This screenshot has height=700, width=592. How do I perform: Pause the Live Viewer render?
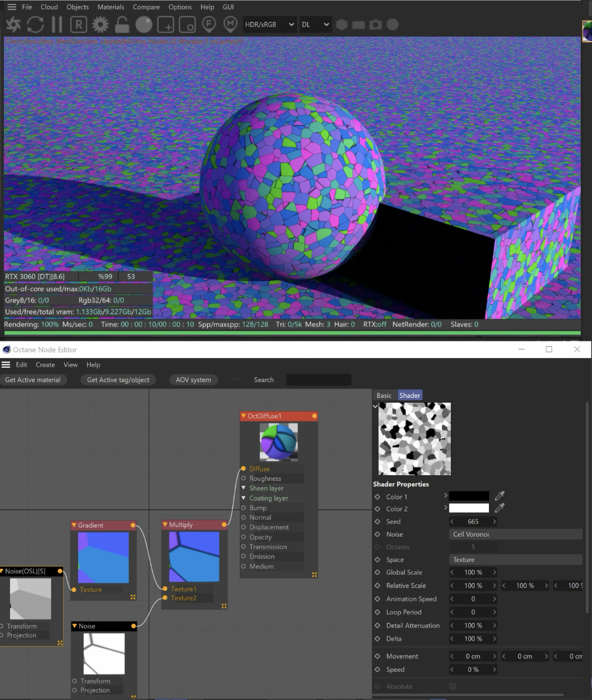coord(57,25)
